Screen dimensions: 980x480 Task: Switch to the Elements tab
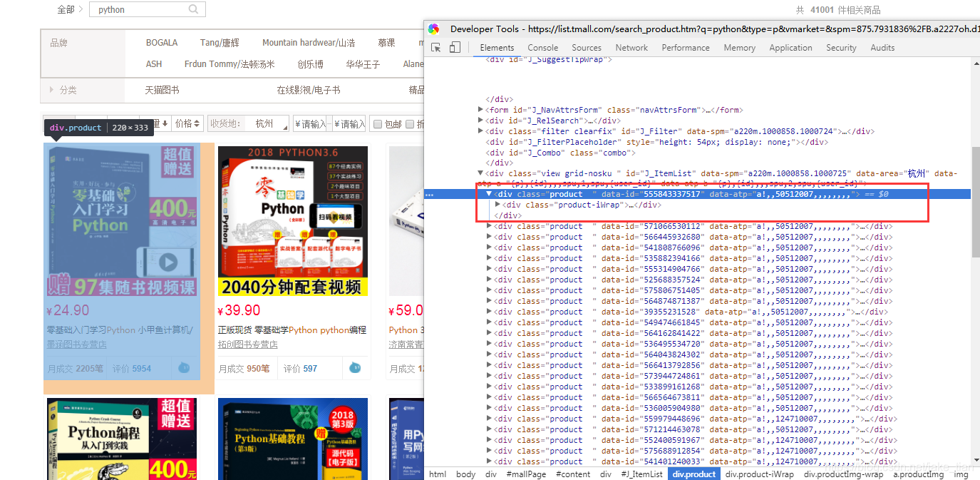click(x=497, y=48)
